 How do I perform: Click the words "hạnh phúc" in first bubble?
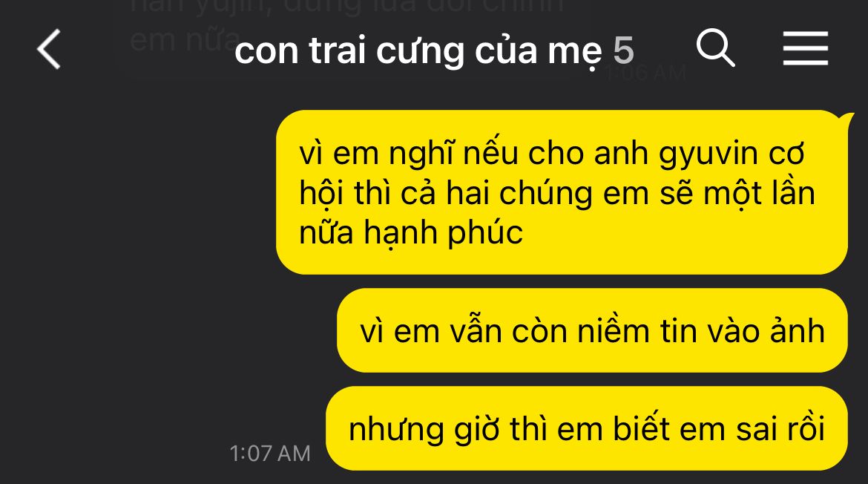point(443,232)
